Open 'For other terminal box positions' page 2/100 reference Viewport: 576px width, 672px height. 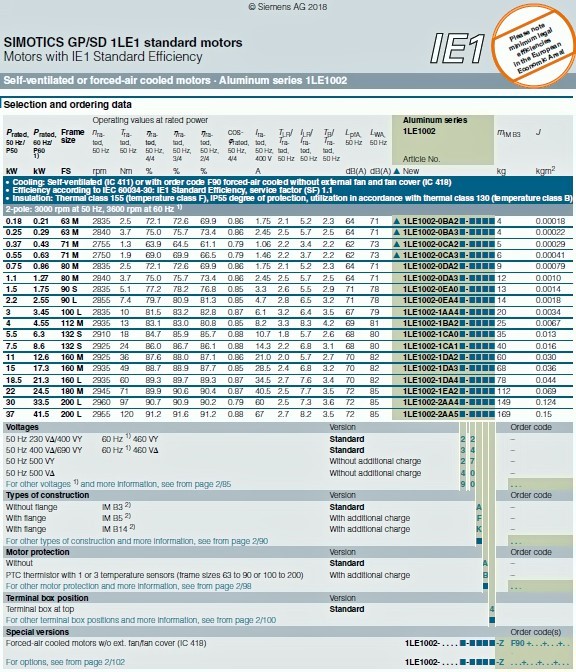[x=141, y=620]
